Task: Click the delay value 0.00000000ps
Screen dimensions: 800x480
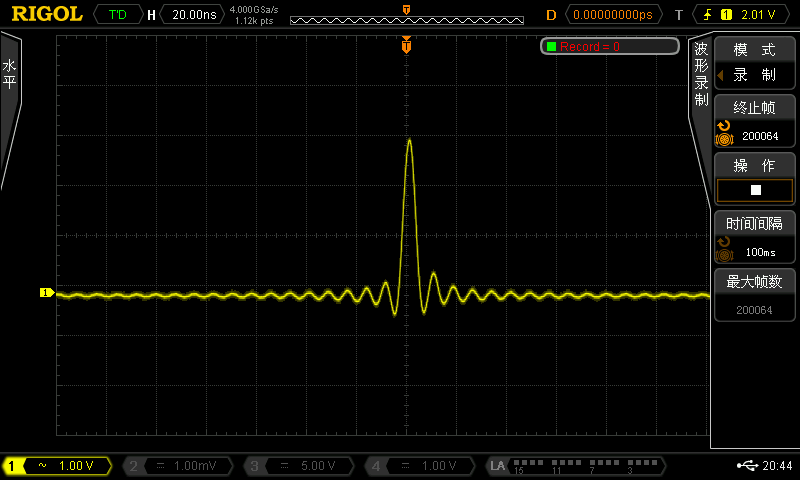Action: coord(613,14)
